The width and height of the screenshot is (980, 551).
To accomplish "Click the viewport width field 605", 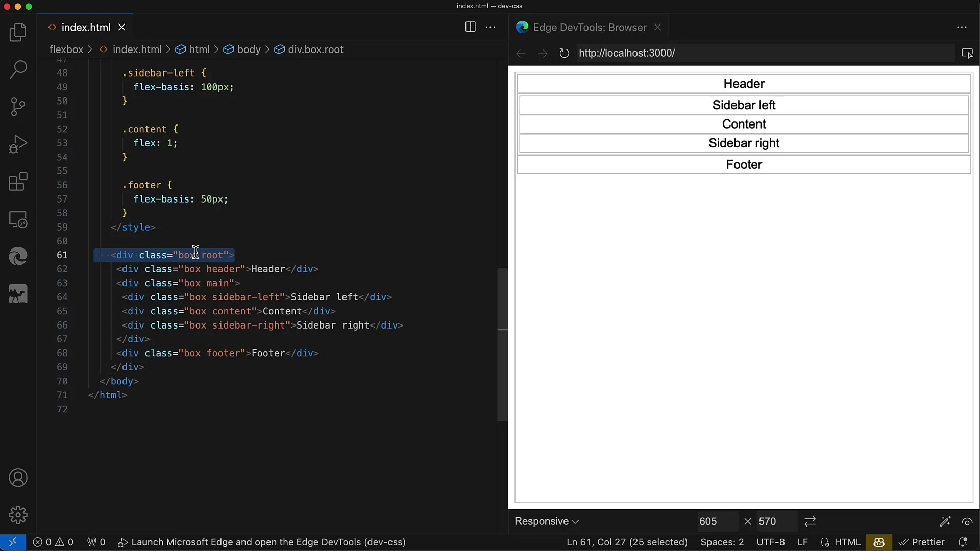I will click(x=718, y=521).
